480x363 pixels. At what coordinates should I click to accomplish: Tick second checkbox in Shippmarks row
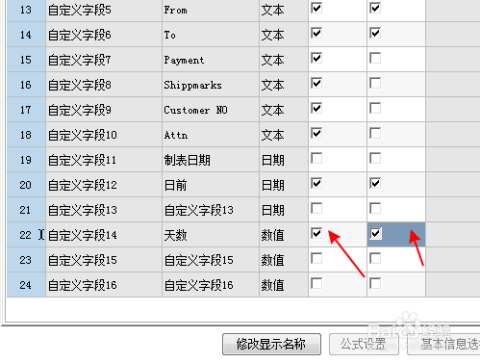[375, 83]
